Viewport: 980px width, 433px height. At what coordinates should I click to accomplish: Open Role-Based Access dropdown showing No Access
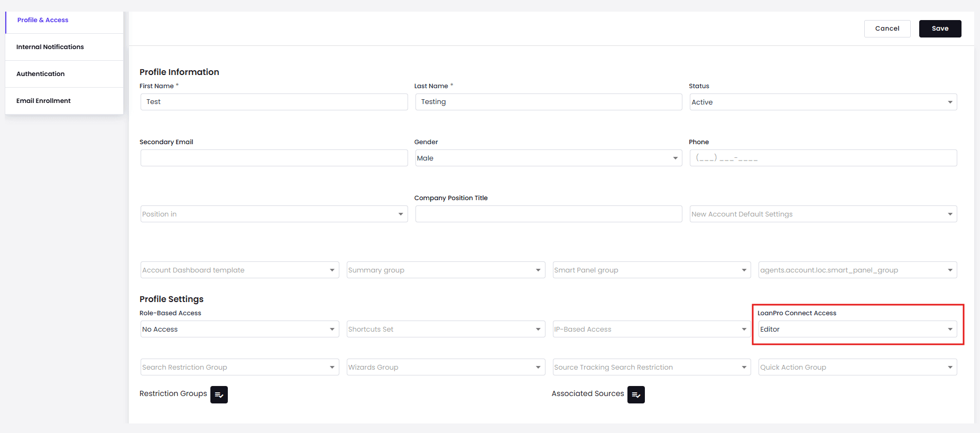(x=239, y=329)
